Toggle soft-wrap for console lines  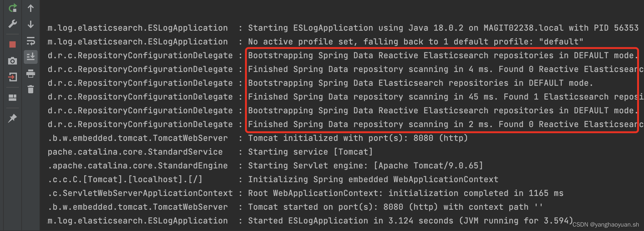pos(31,41)
